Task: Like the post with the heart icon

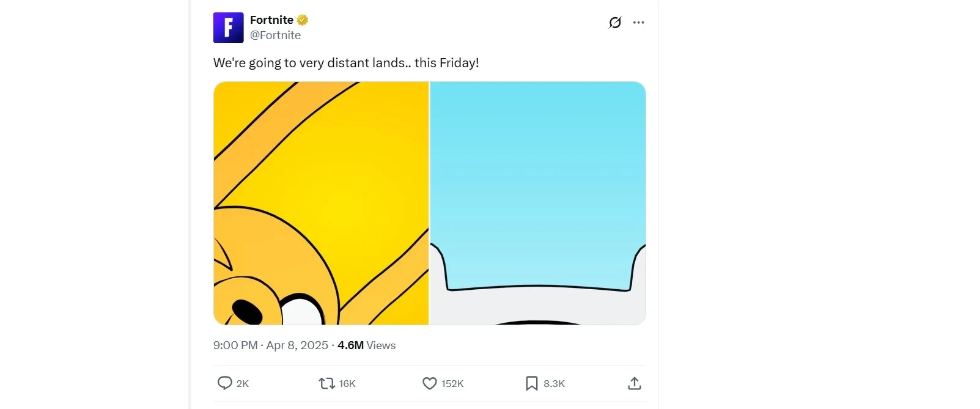Action: (x=430, y=383)
